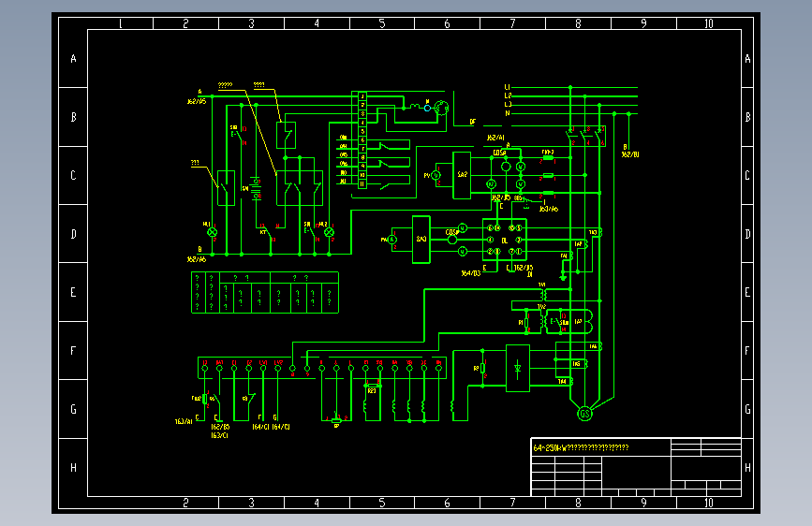Viewport: 812px width, 526px height.
Task: Select the DL terminal block
Action: [505, 241]
